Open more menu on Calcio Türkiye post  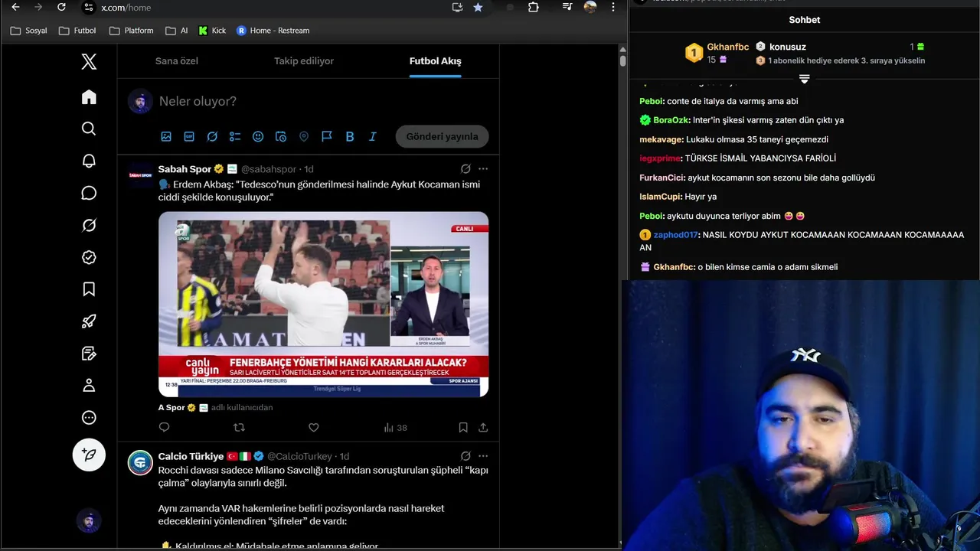(x=482, y=456)
